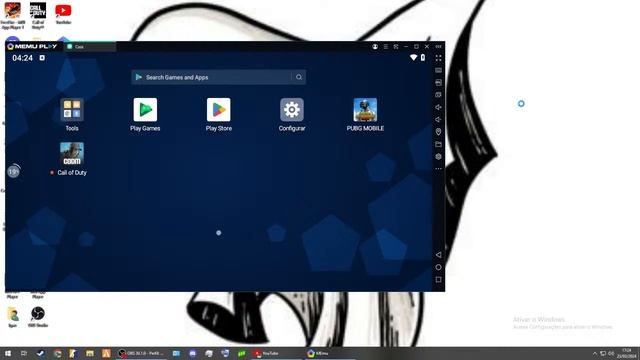Viewport: 640px width, 360px height.
Task: Switch to YouTube taskbar window
Action: [276, 353]
